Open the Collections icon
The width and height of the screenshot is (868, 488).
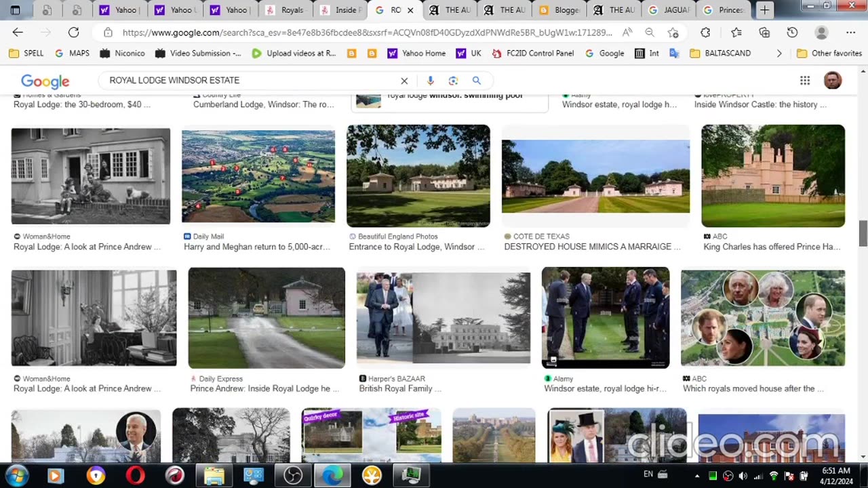pos(764,33)
